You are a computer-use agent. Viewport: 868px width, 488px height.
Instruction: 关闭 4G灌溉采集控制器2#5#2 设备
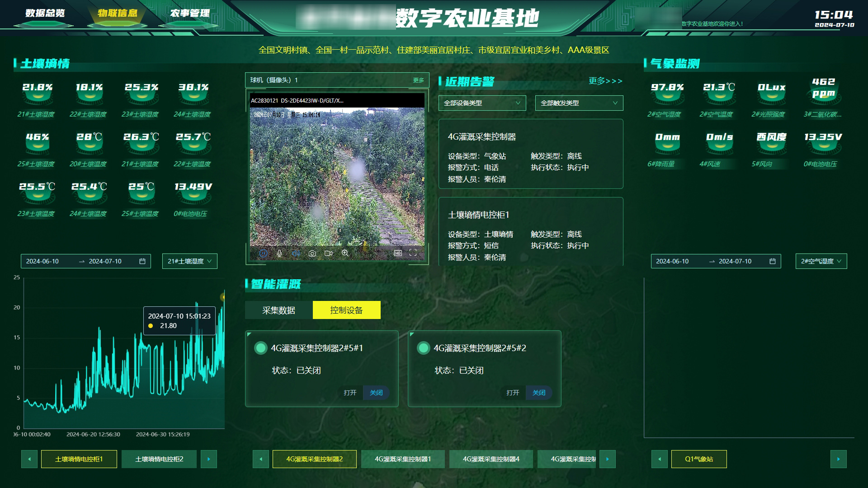(x=538, y=393)
